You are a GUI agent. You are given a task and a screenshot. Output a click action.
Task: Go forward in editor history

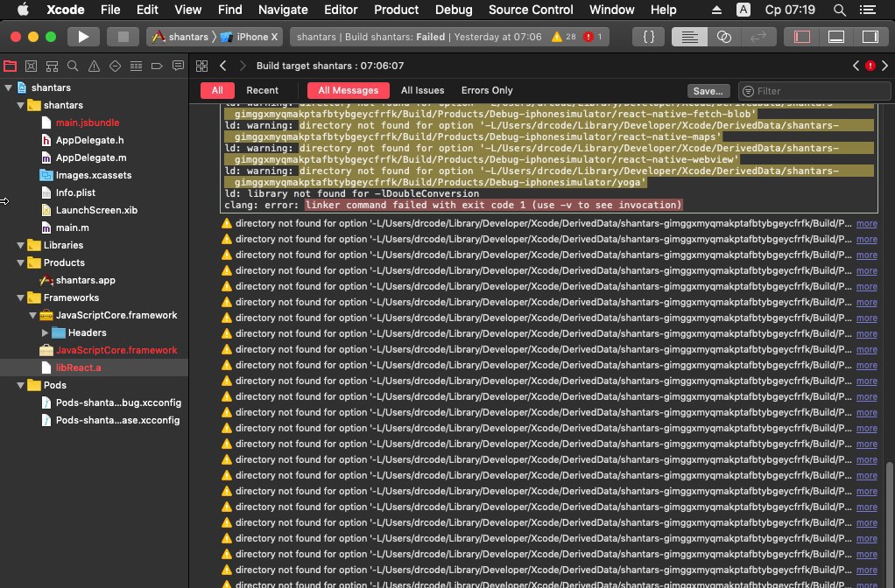pos(243,66)
